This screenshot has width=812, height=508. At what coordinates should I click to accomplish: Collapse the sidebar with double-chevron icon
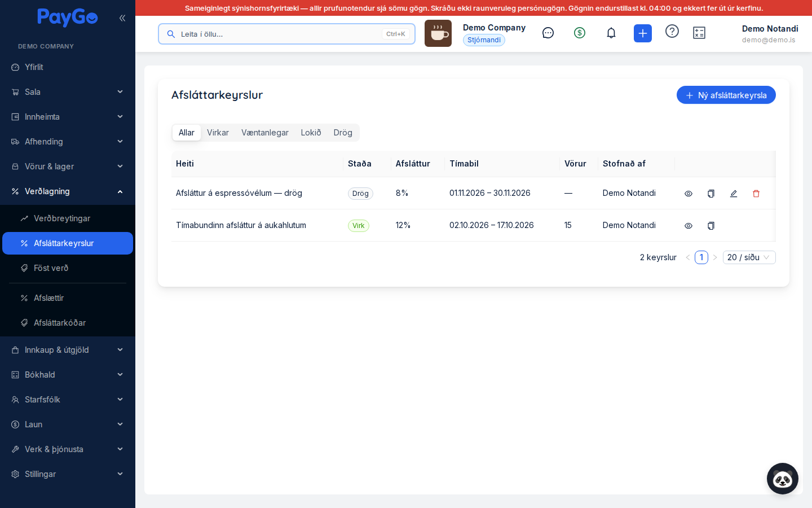coord(122,18)
